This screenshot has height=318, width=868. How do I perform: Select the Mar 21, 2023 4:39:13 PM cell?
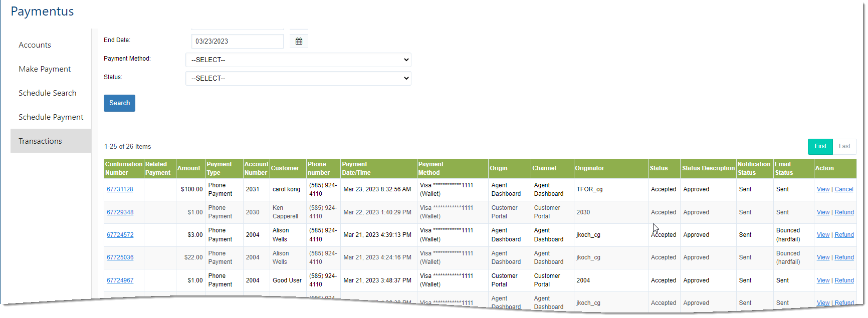tap(377, 235)
